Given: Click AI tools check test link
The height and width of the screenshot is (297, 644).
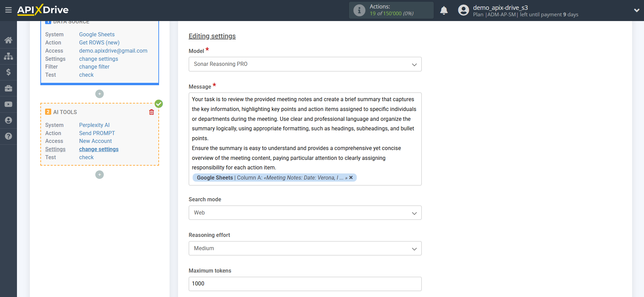Looking at the screenshot, I should click(86, 157).
